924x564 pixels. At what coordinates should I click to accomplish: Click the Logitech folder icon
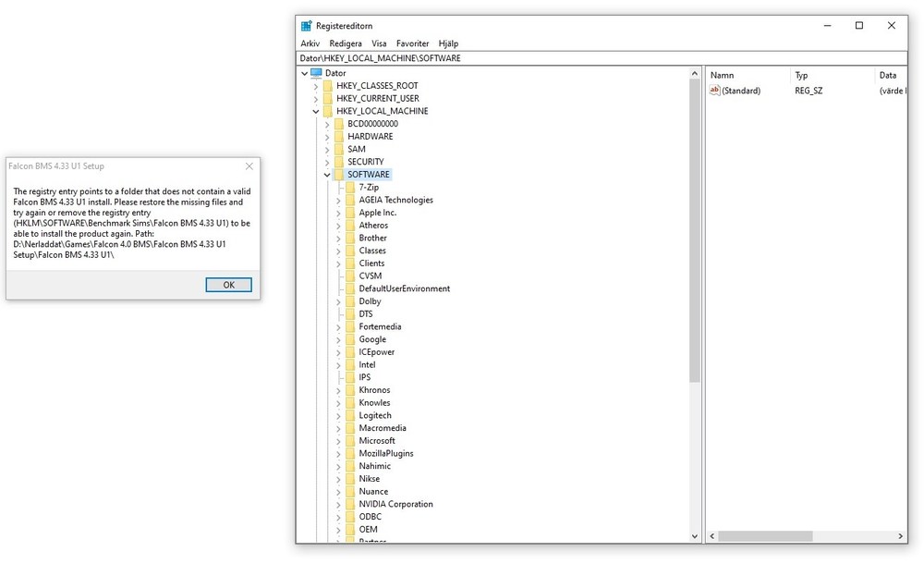(350, 415)
